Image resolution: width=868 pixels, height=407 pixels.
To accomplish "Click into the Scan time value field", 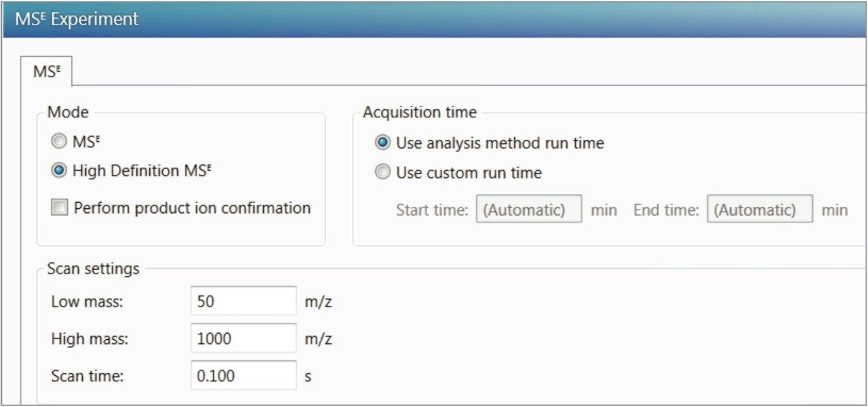I will click(x=243, y=375).
